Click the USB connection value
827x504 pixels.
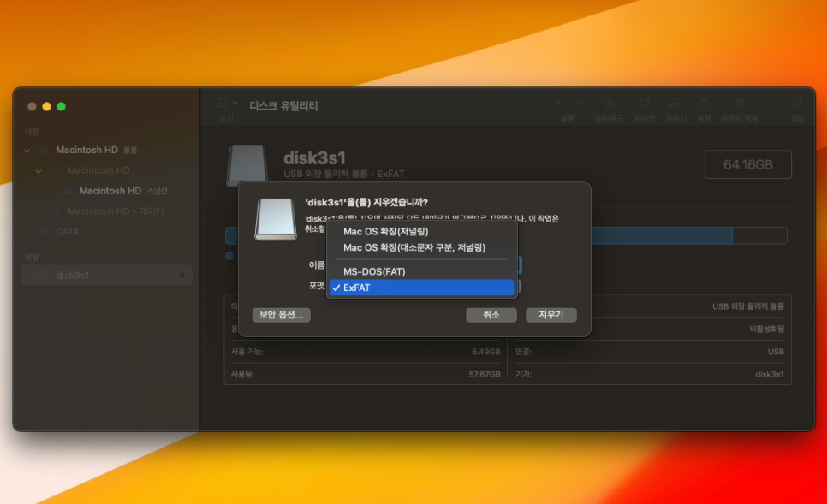point(776,352)
